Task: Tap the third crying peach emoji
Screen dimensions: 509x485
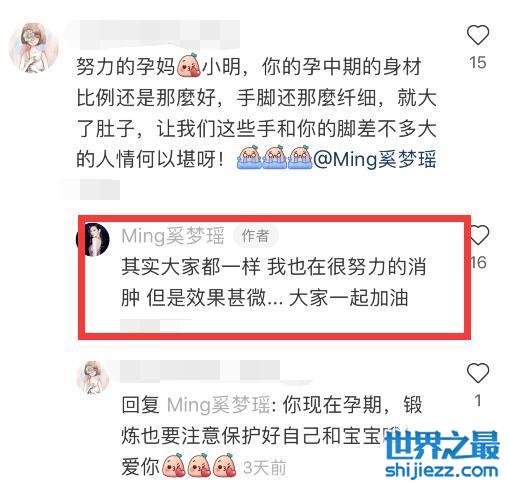Action: click(300, 157)
